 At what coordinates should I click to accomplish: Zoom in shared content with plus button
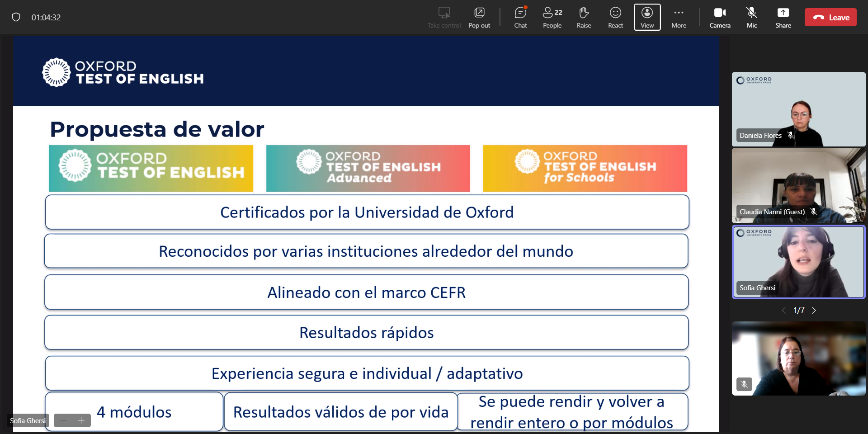tap(81, 420)
